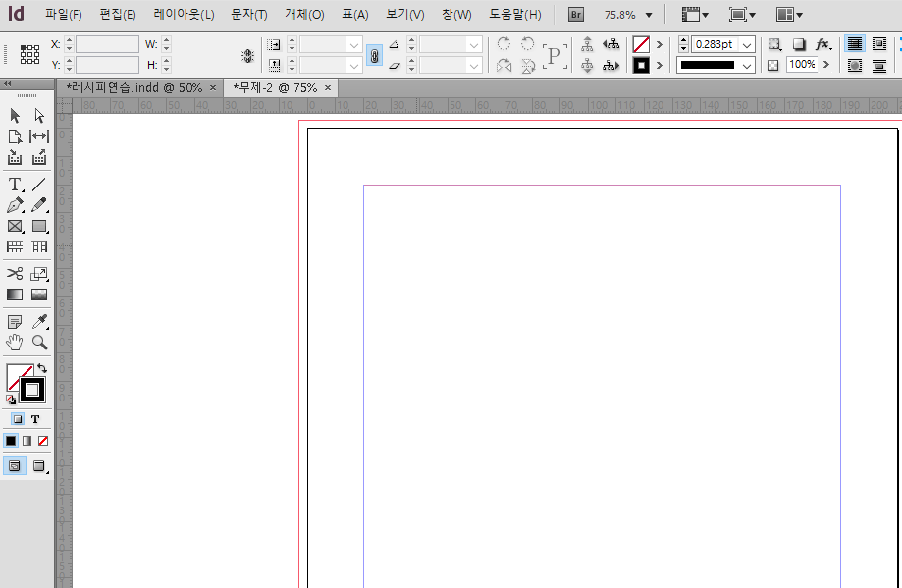
Task: Click the control-bar fill swatch (none)
Action: pos(641,44)
